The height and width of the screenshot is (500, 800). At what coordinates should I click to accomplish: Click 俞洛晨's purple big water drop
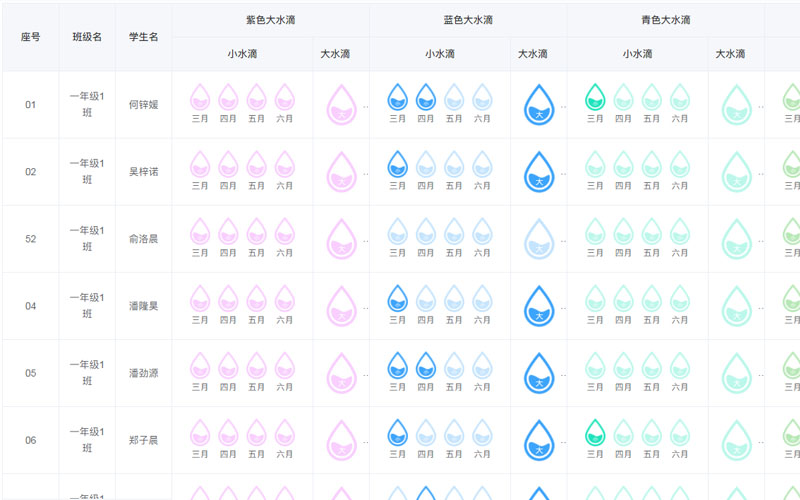point(342,238)
